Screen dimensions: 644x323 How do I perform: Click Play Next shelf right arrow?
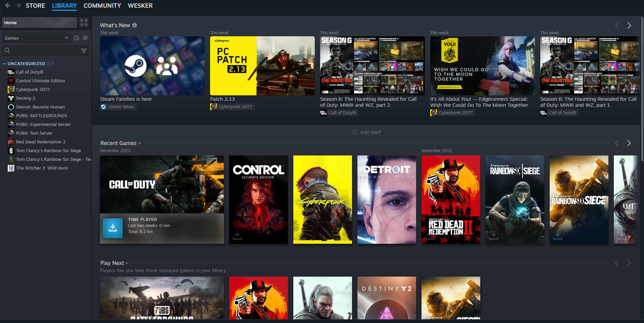coord(629,263)
